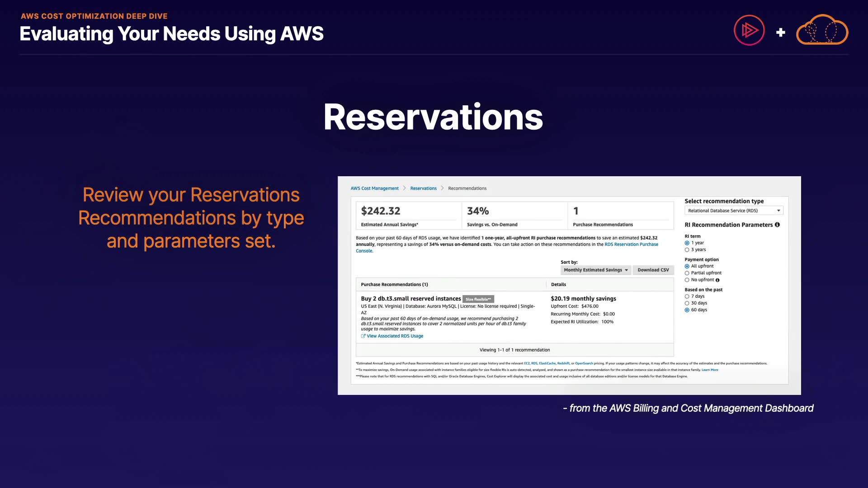Viewport: 868px width, 488px height.
Task: Open the OpenSearch pricing link
Action: (584, 363)
